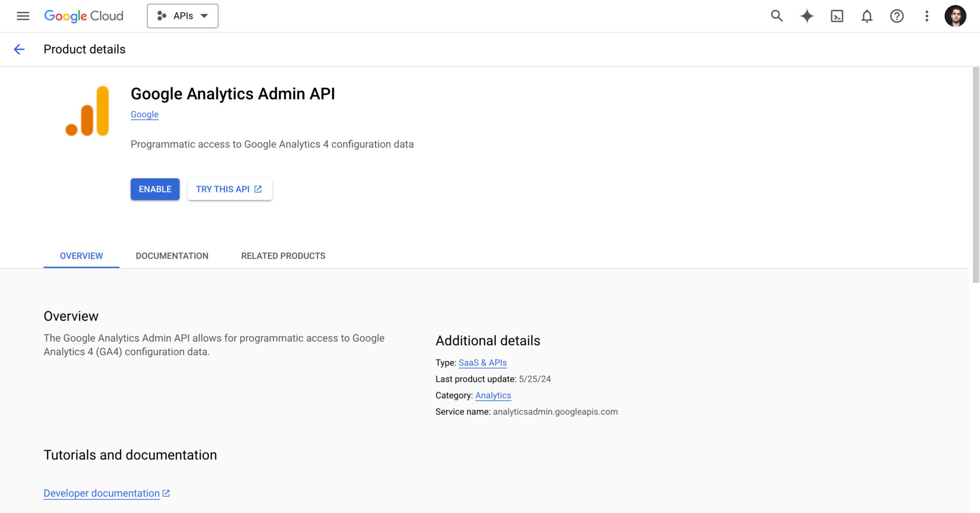Follow the SaaS & APIs type link
This screenshot has width=980, height=513.
click(x=482, y=362)
